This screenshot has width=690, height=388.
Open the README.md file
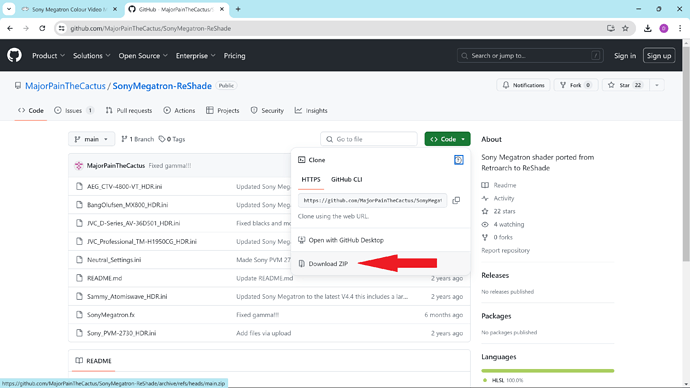click(104, 278)
